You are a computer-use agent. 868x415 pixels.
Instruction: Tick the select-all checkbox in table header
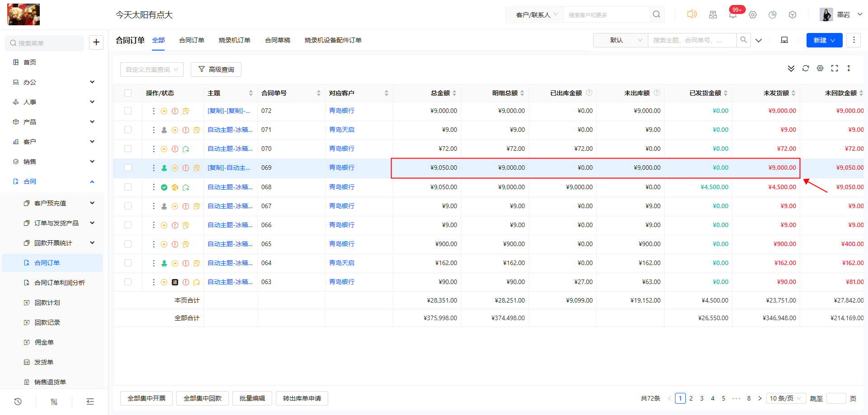coord(128,93)
